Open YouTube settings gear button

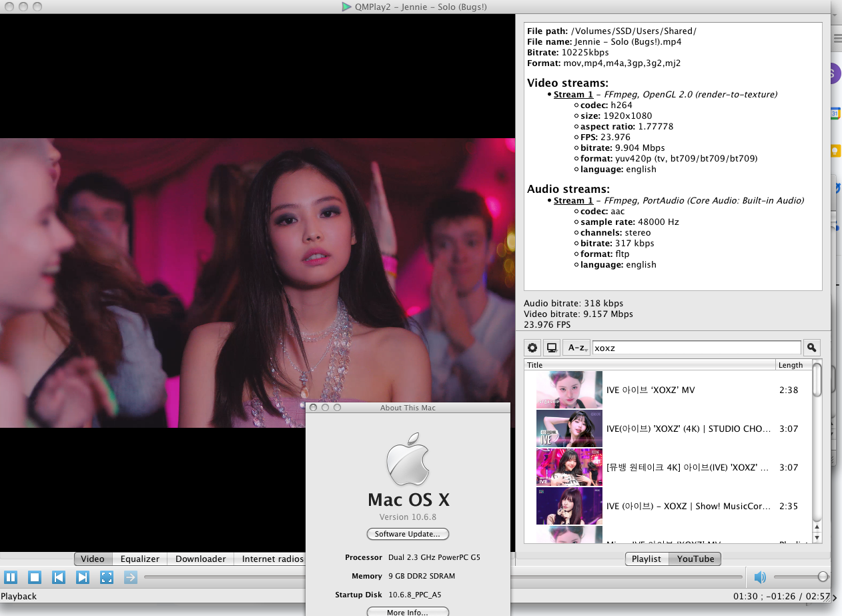pos(532,348)
